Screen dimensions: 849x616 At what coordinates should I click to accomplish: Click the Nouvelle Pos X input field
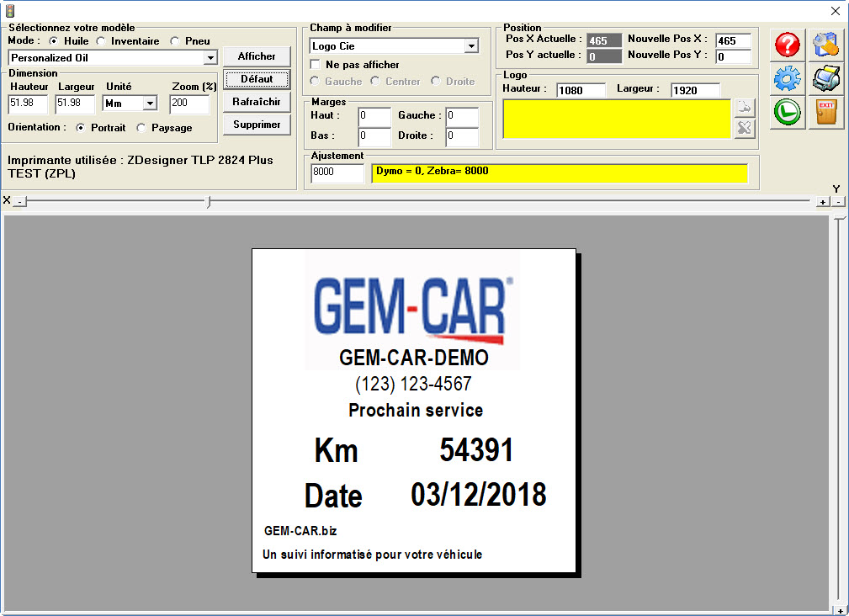click(733, 40)
